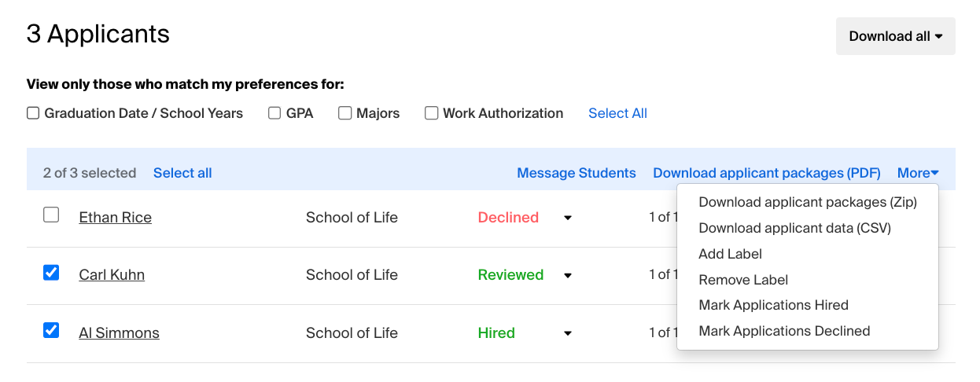Screen dimensions: 980x382
Task: Click the preferences Select All link
Action: (617, 113)
